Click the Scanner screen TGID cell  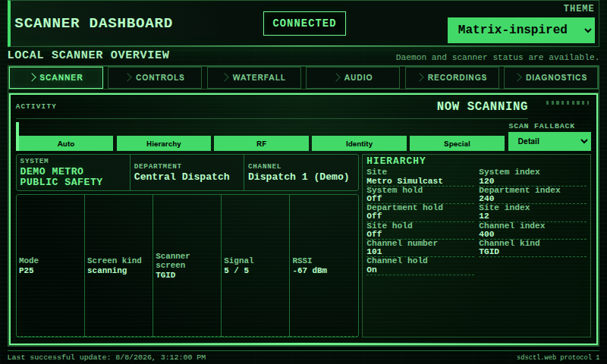(187, 265)
